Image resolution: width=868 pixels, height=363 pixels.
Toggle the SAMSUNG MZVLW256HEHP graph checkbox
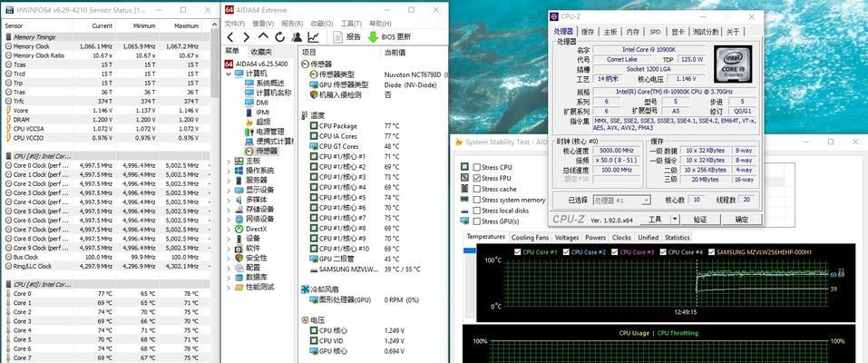711,252
